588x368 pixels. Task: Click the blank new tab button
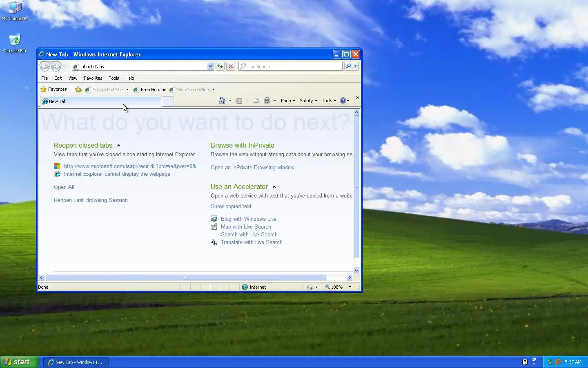pyautogui.click(x=167, y=101)
